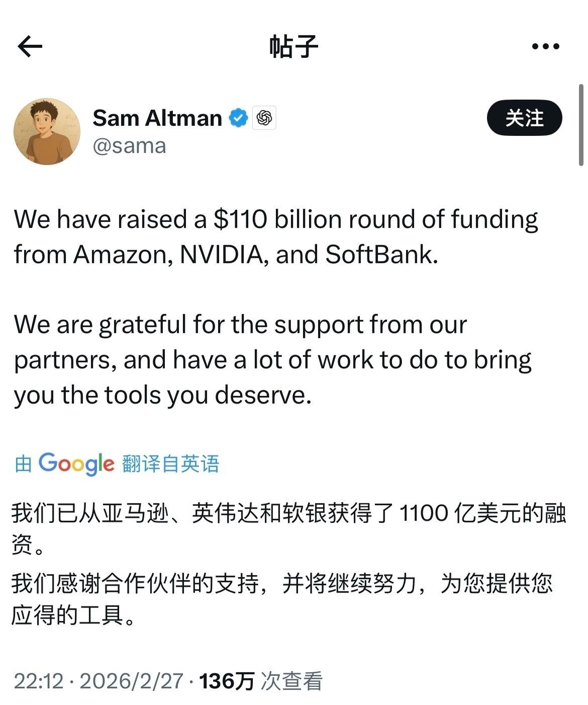Image resolution: width=588 pixels, height=705 pixels.
Task: Click the OpenAI affiliation logo badge
Action: pos(263,118)
